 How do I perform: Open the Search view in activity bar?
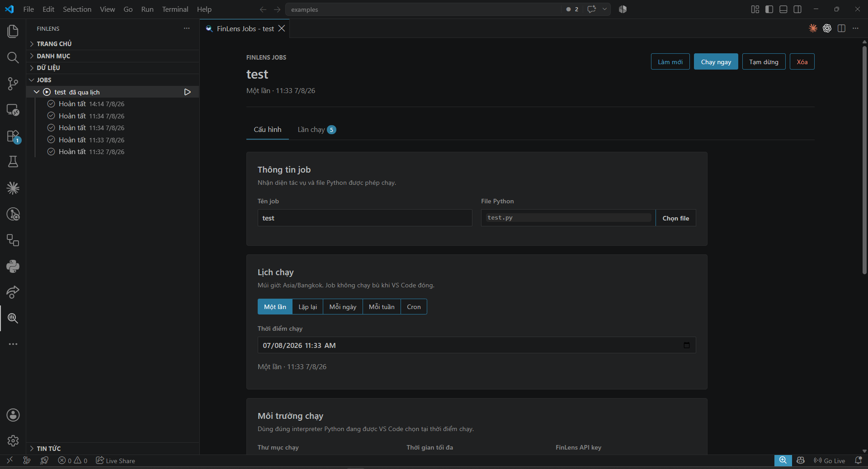pos(13,57)
